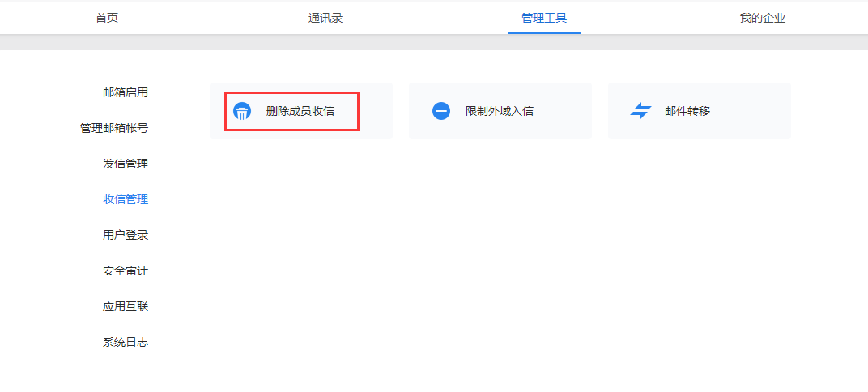The image size is (868, 392).
Task: Open the 通讯录 tab
Action: coord(325,18)
